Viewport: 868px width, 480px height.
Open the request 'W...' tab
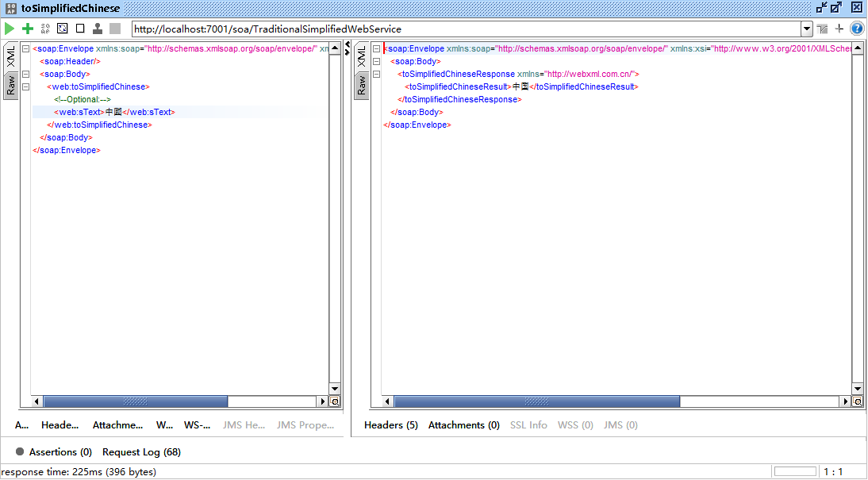(164, 425)
